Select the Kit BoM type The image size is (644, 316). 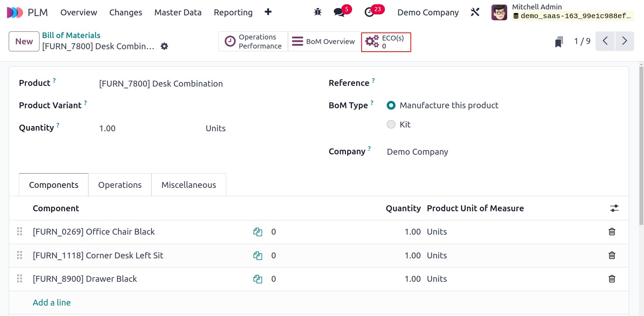pos(391,124)
